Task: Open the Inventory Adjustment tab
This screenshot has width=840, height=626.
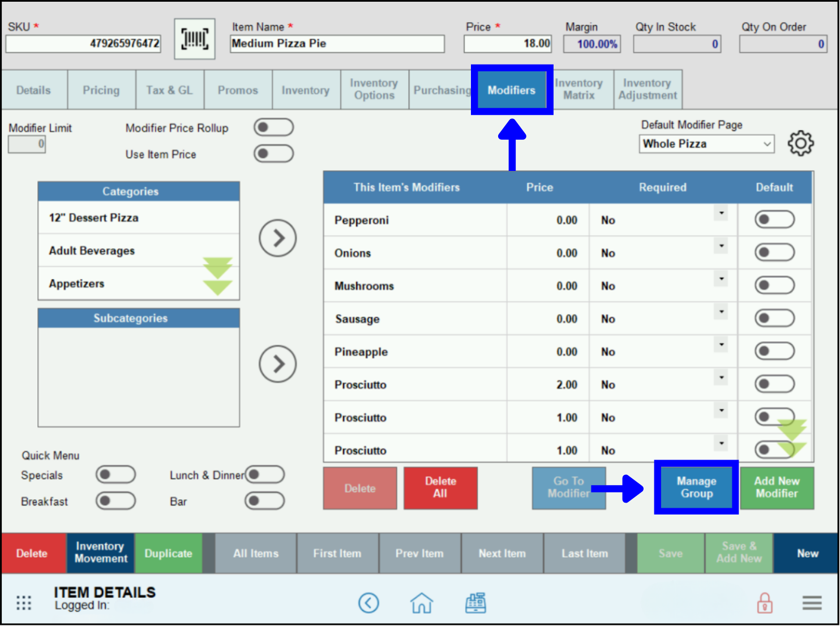Action: tap(648, 89)
